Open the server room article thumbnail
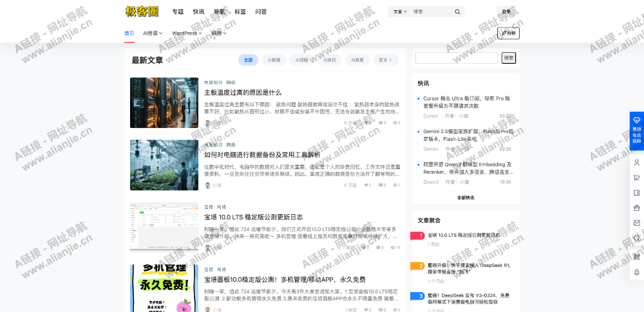644x312 pixels. click(164, 103)
